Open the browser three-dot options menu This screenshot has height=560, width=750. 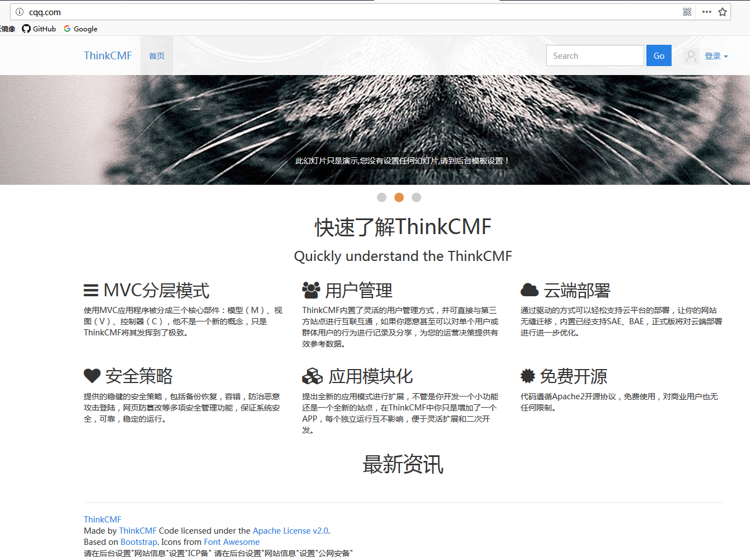tap(706, 12)
